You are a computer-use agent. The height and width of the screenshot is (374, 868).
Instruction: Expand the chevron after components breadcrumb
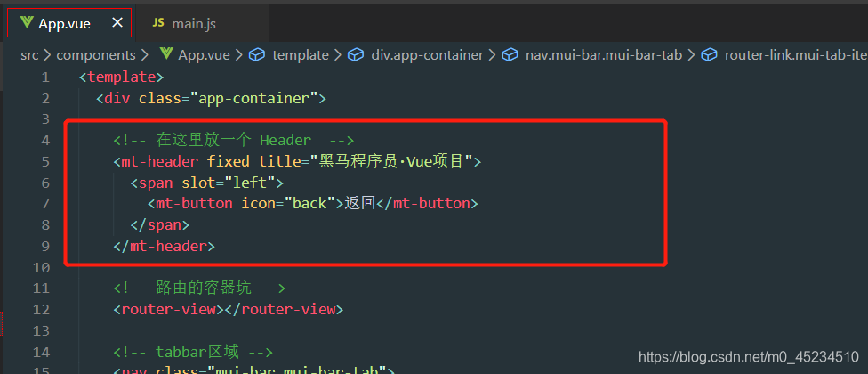pos(145,55)
